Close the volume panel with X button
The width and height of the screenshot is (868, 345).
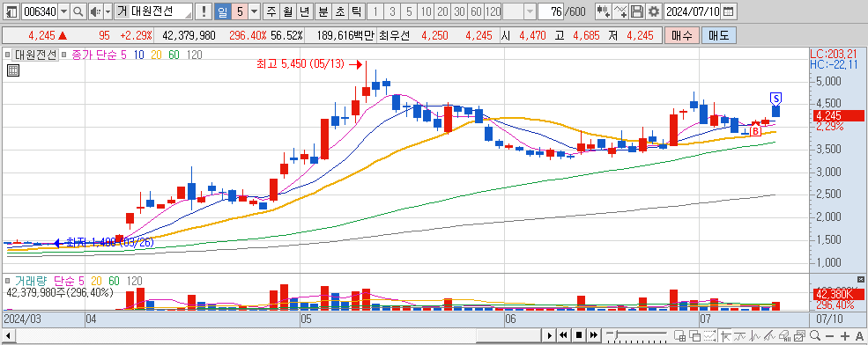(860, 279)
